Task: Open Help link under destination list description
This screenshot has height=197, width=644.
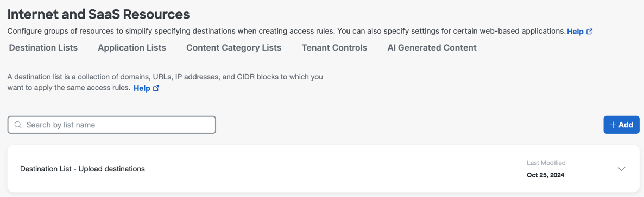Action: pos(142,88)
